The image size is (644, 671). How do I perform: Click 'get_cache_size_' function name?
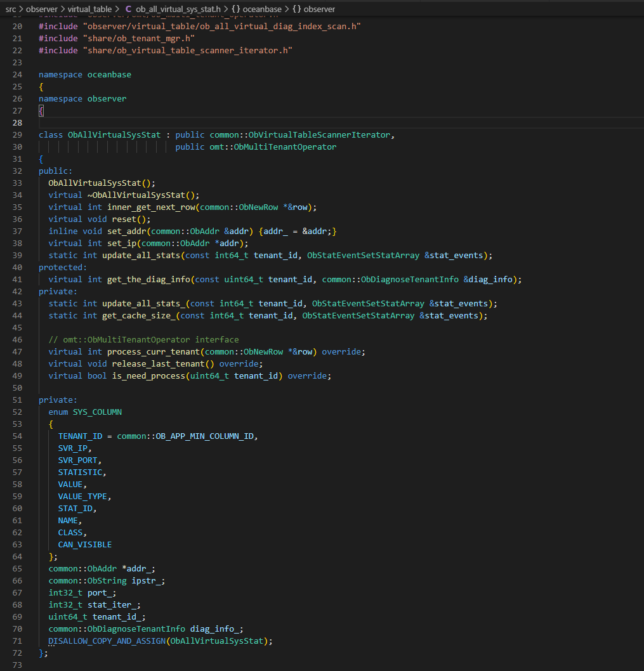139,316
